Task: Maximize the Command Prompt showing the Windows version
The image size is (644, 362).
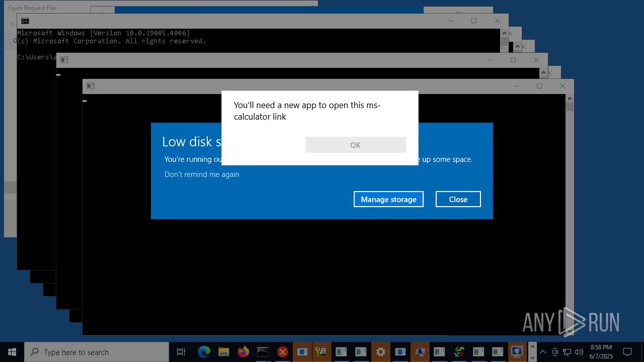Action: [474, 21]
